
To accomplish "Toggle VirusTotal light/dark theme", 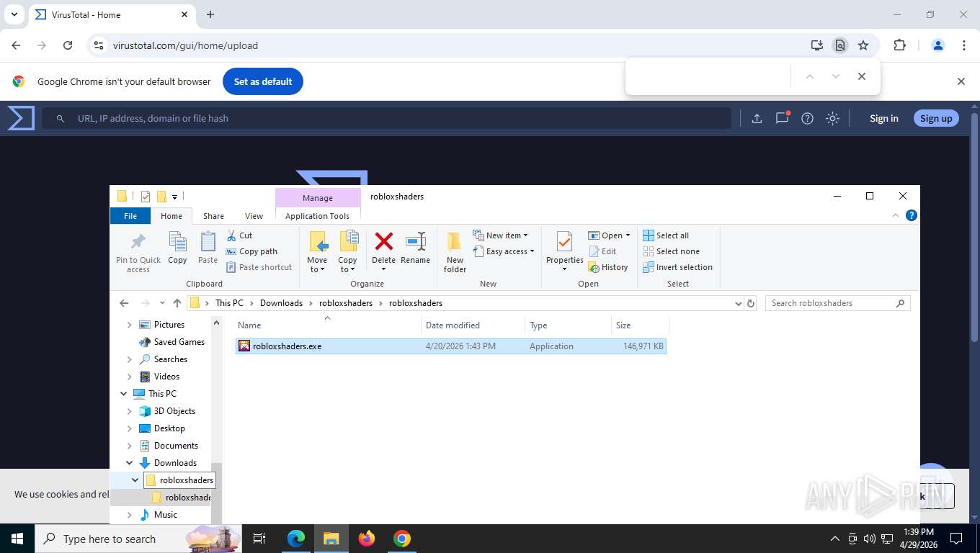I will pos(832,118).
